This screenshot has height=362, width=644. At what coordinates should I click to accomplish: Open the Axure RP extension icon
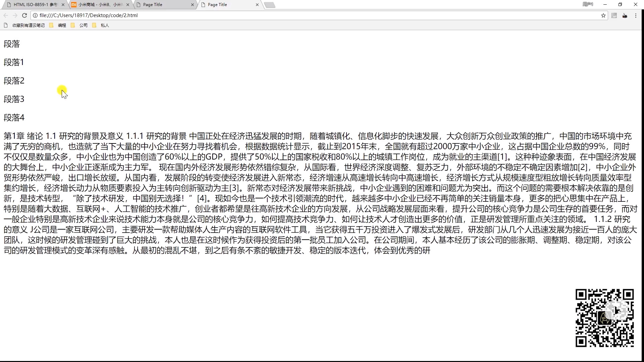(x=614, y=15)
